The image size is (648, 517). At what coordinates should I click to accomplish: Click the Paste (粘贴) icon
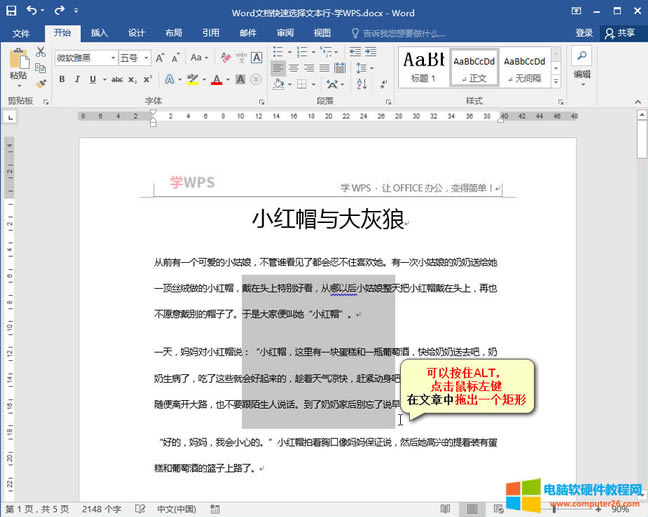point(18,62)
